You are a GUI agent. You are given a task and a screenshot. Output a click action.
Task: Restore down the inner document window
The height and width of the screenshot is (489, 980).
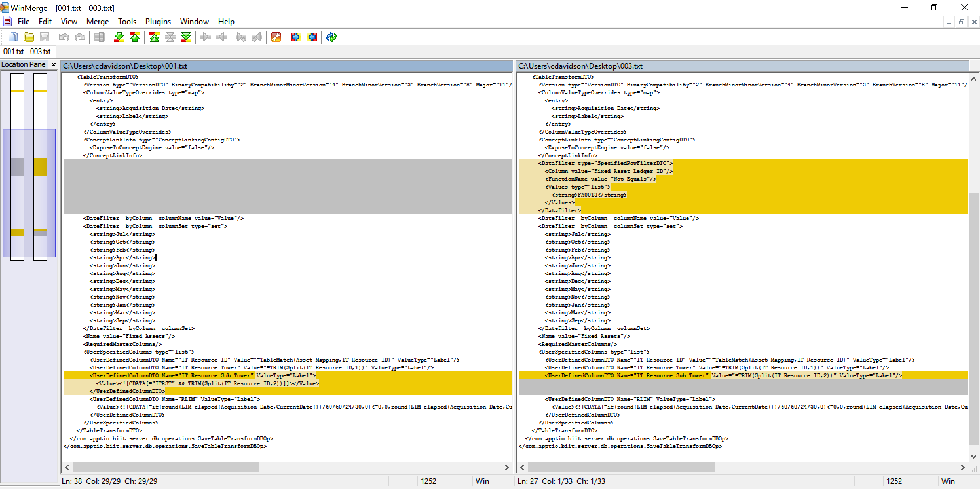tap(961, 22)
